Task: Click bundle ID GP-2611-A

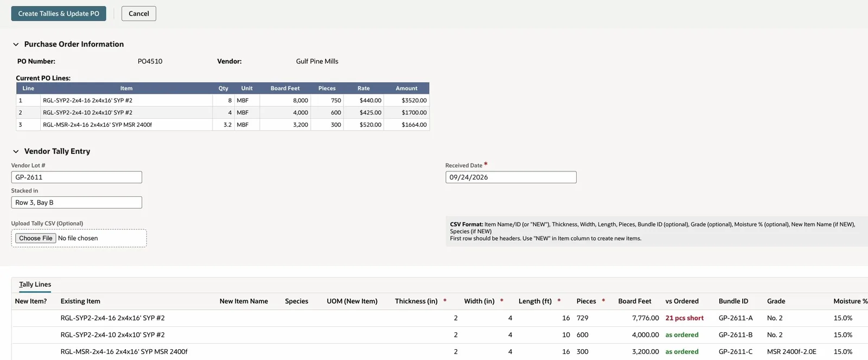Action: tap(736, 318)
